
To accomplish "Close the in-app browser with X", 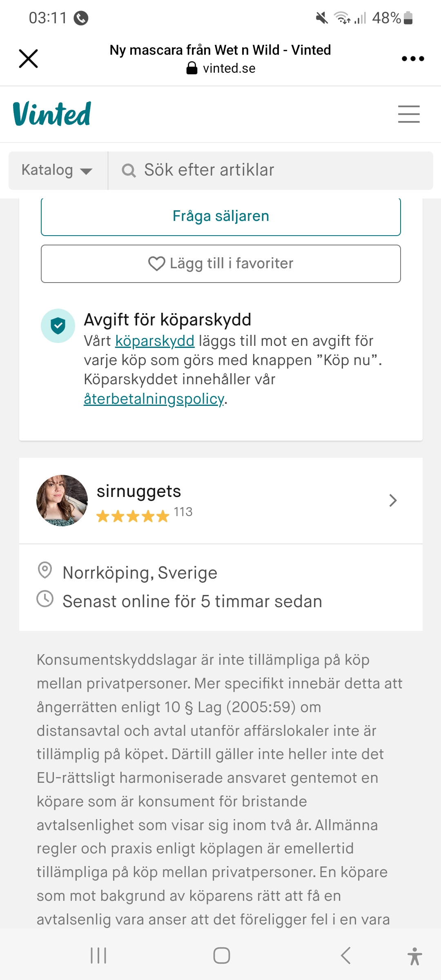I will [x=28, y=58].
